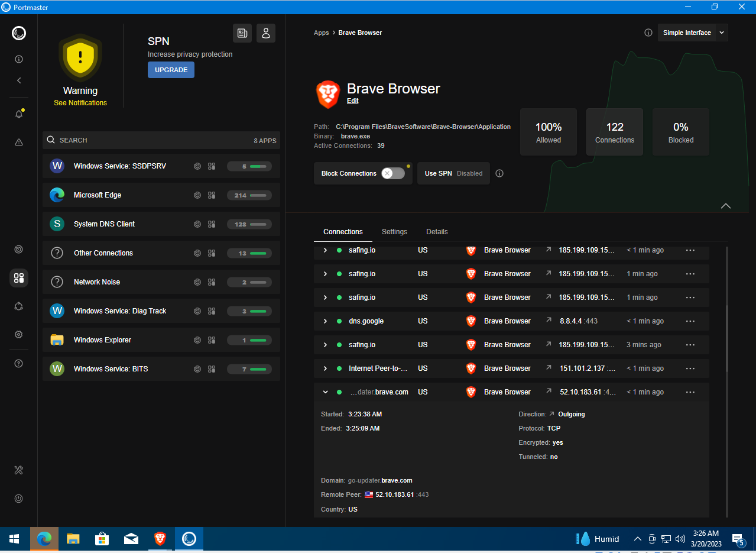Open global settings gear in sidebar
Image resolution: width=756 pixels, height=553 pixels.
tap(19, 335)
